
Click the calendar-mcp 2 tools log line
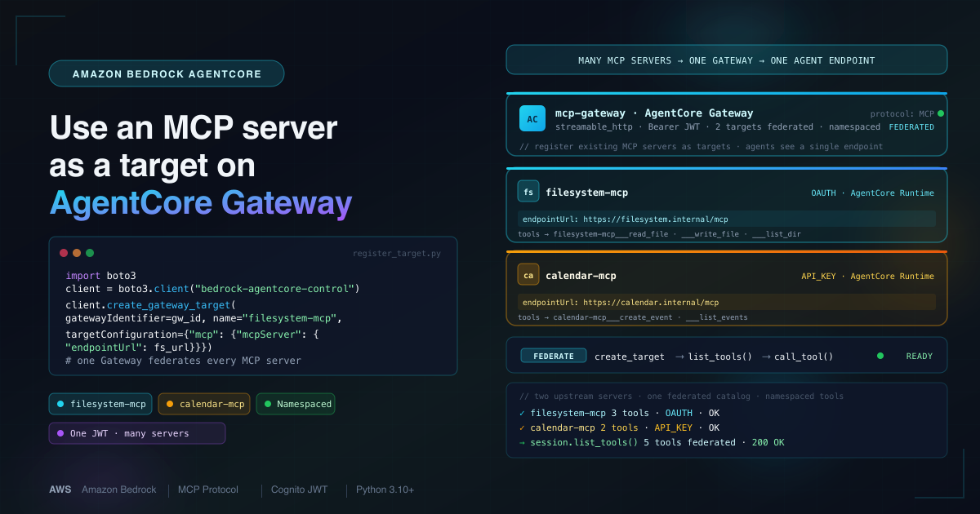pos(620,428)
